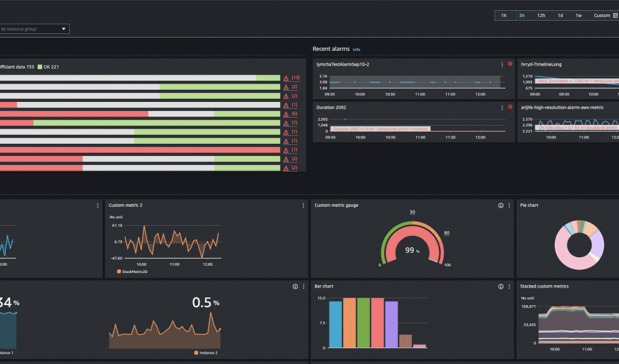Open Custom metric gauge kebab menu

click(x=509, y=206)
